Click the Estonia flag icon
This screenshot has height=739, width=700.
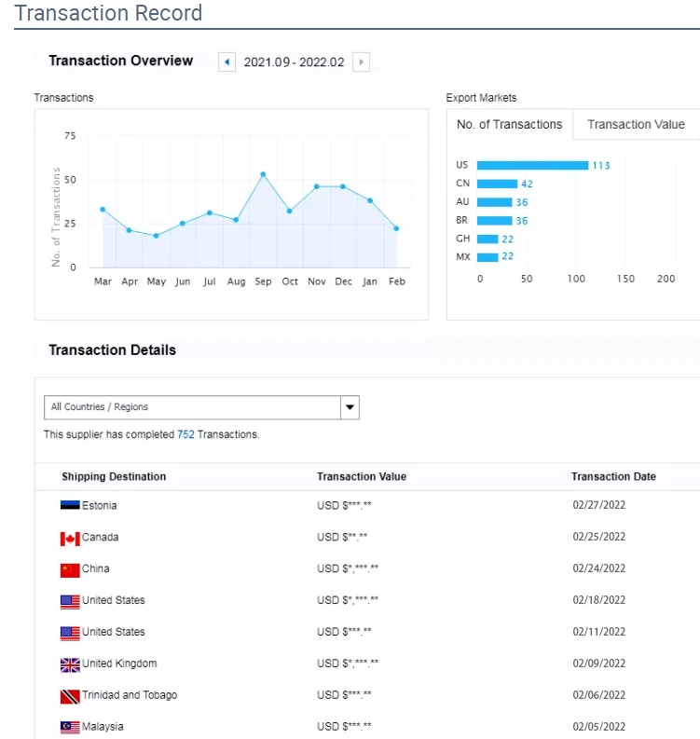tap(70, 506)
